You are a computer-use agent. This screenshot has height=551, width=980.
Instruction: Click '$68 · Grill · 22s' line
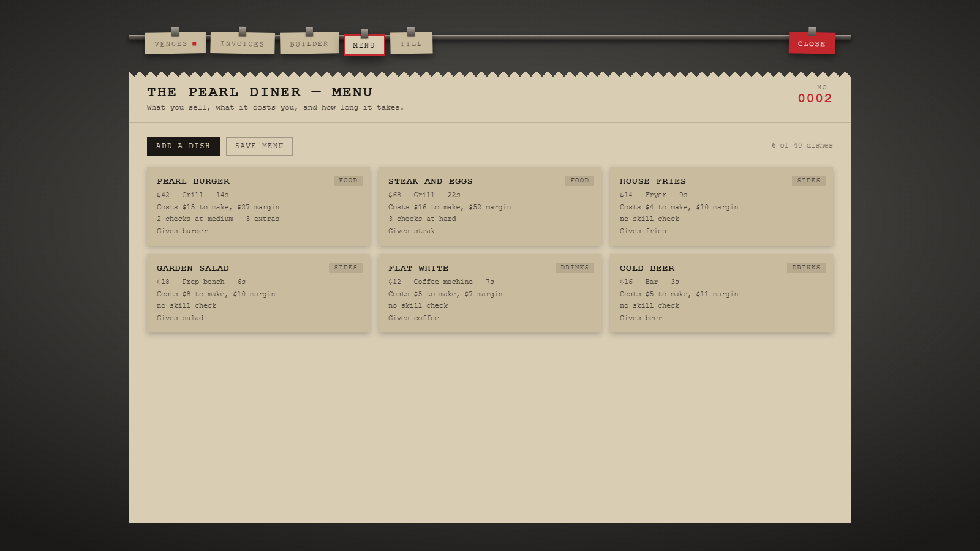click(424, 195)
